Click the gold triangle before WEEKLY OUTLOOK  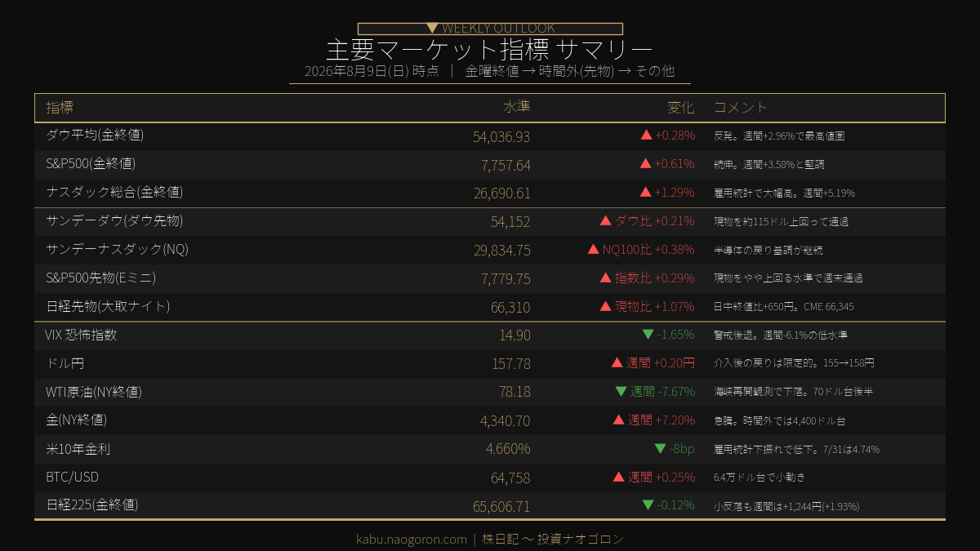(x=433, y=28)
